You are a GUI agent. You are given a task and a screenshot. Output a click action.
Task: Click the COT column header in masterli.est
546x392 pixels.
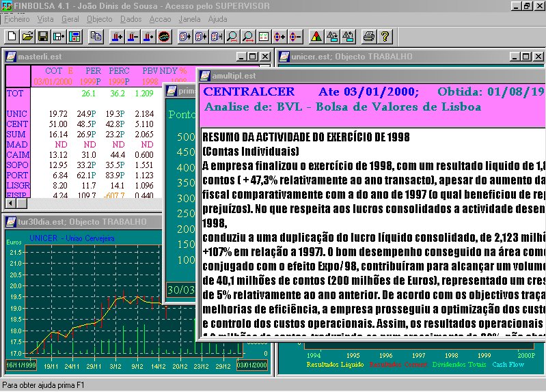[x=53, y=71]
